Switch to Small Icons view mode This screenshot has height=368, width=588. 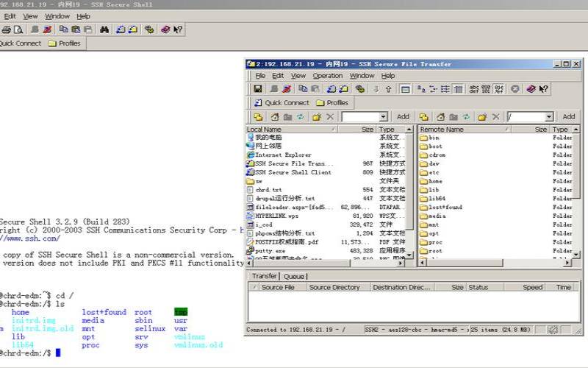(433, 89)
